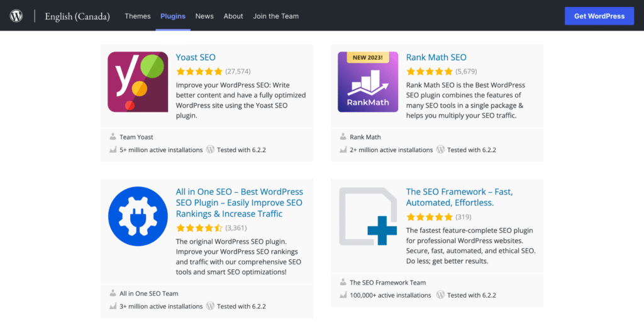
Task: Go to the News page
Action: 204,16
